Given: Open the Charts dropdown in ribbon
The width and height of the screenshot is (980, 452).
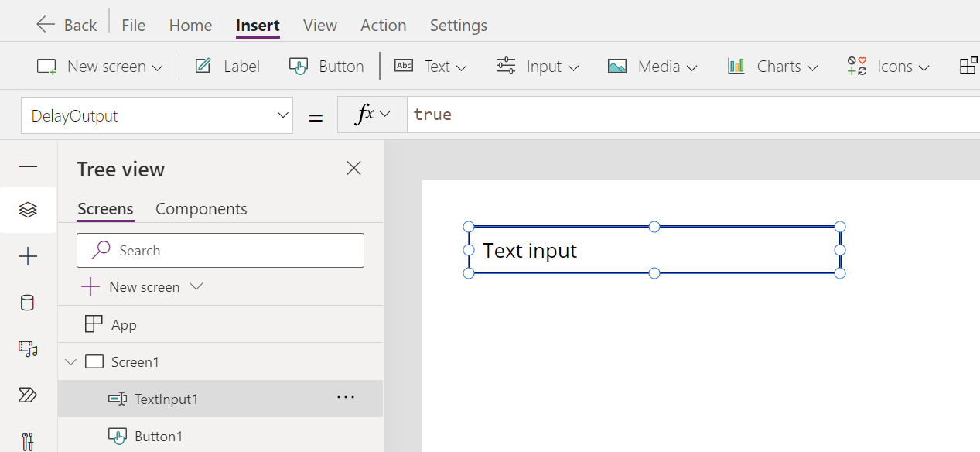Looking at the screenshot, I should click(x=772, y=67).
